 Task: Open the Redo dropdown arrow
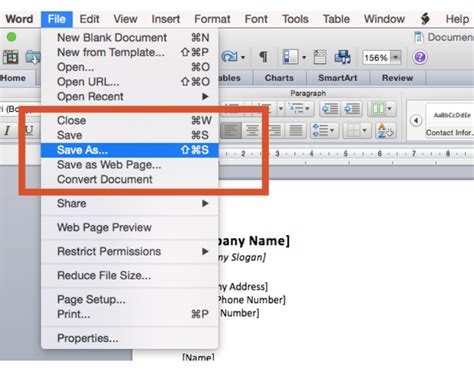pos(243,58)
